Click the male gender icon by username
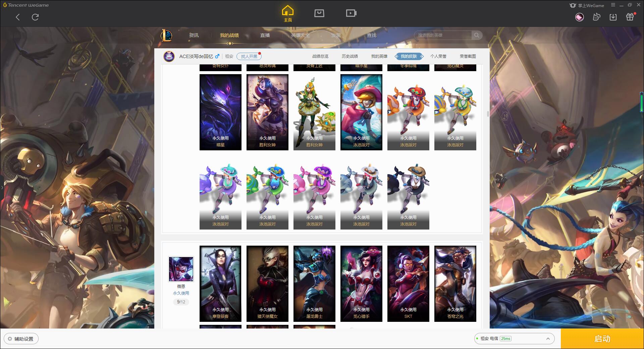The image size is (644, 349). point(217,56)
